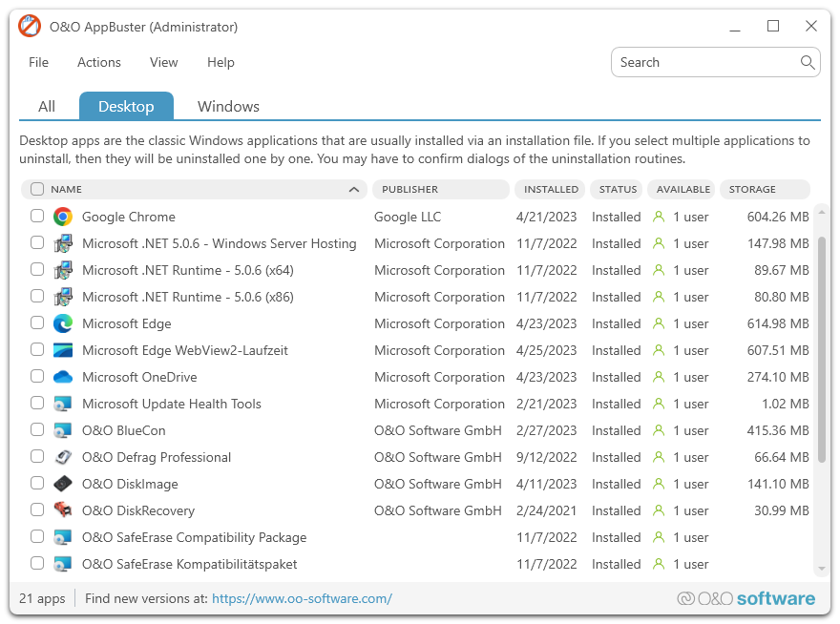This screenshot has height=624, width=840.
Task: Click the O&O SafeErase Kompatibilitätspaket icon
Action: point(63,565)
